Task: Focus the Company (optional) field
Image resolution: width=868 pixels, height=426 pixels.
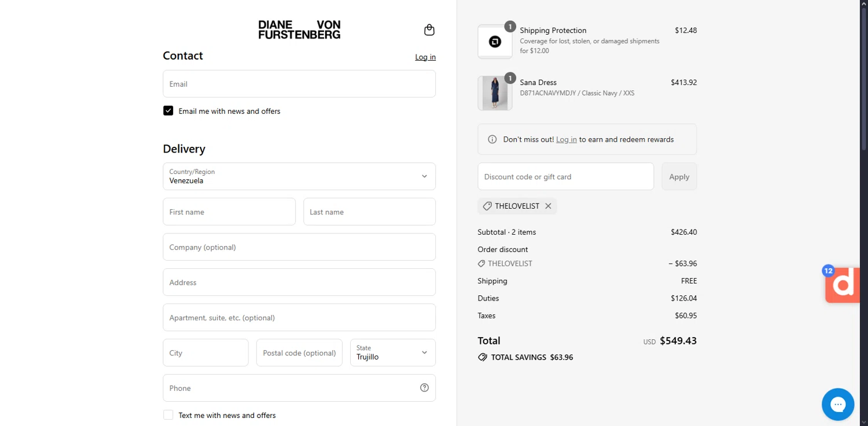Action: (299, 247)
